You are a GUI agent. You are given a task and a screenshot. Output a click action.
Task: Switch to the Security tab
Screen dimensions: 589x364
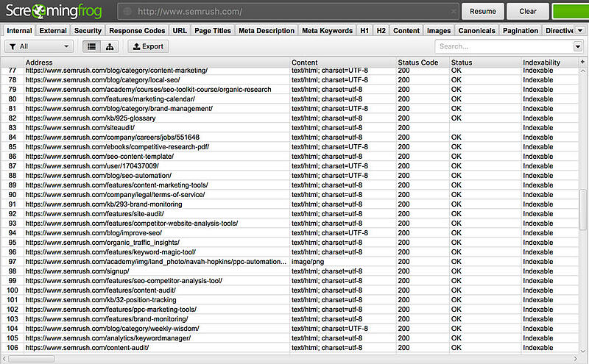88,31
